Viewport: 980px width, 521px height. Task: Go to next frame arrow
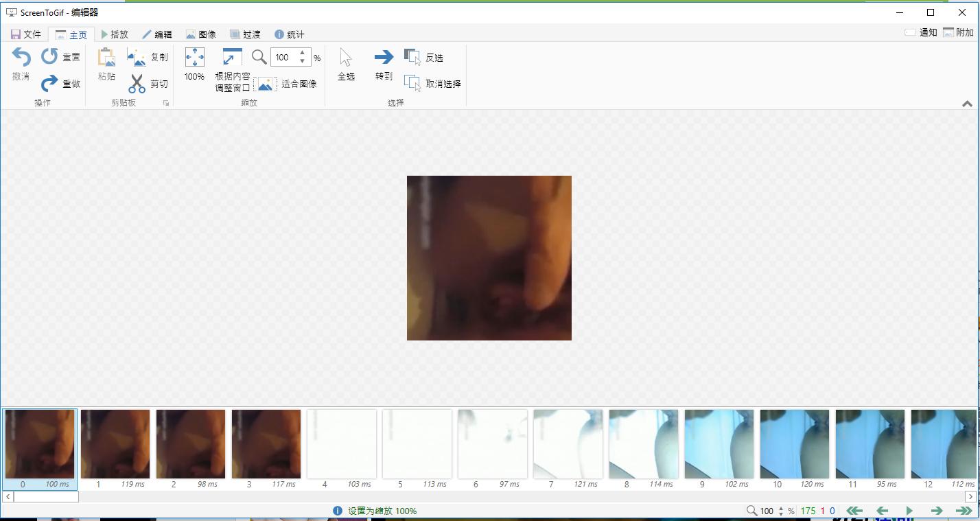click(936, 511)
